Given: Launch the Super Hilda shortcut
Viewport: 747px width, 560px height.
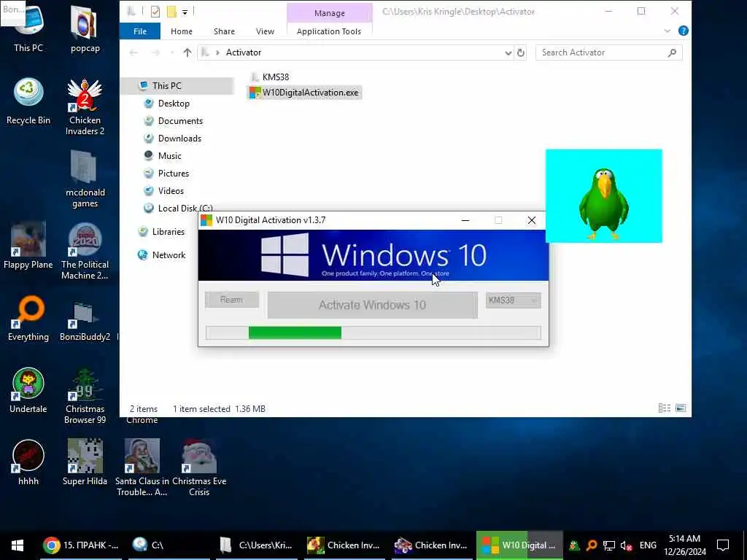Looking at the screenshot, I should (85, 463).
